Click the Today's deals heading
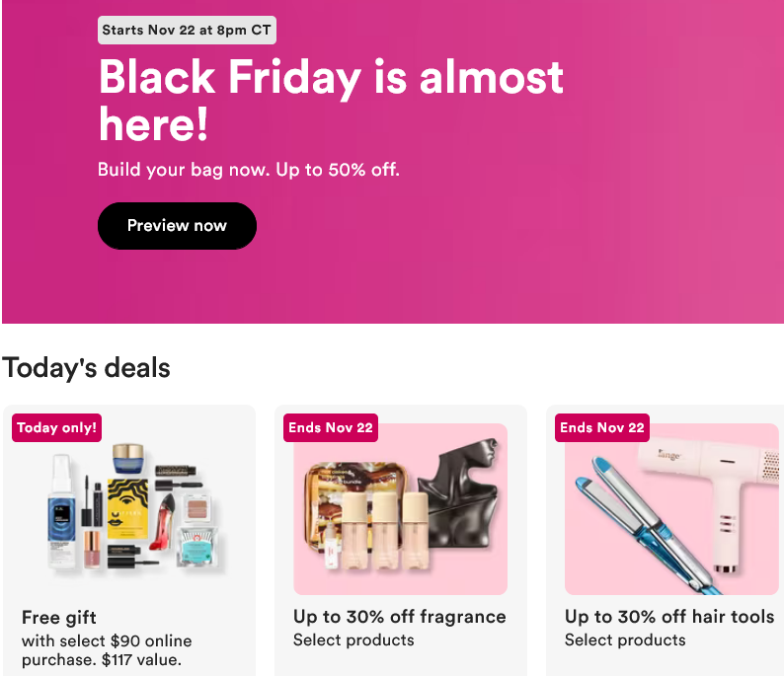This screenshot has height=676, width=784. 86,368
